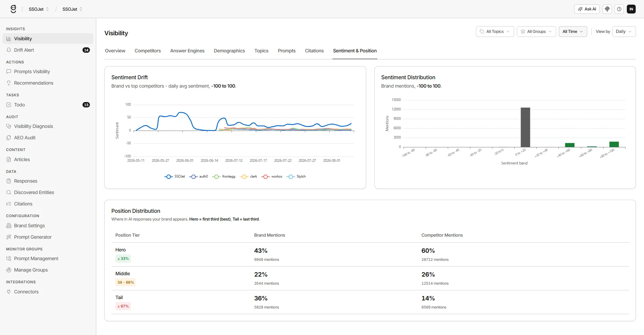
Task: Click the Competitor Mentions column header
Action: (x=442, y=235)
